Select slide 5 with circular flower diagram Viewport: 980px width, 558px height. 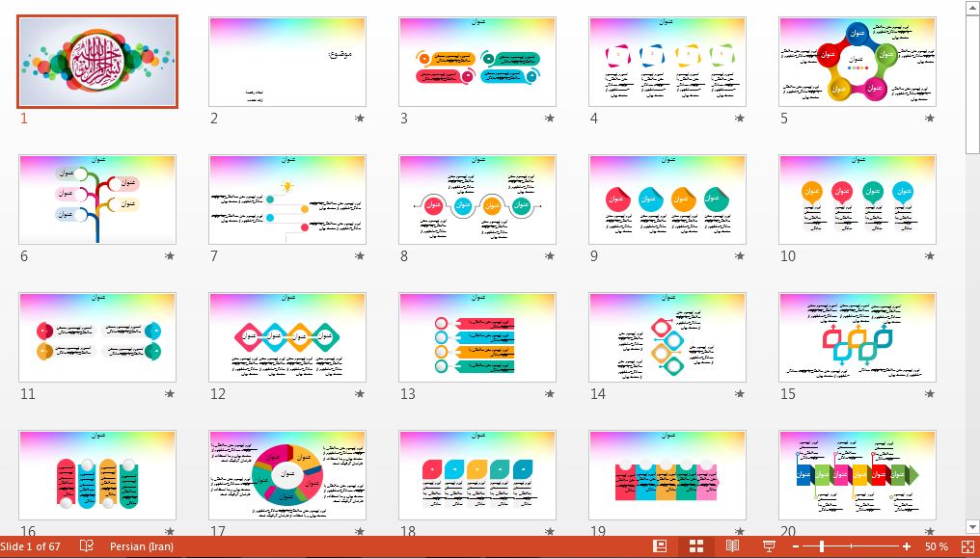(x=857, y=62)
